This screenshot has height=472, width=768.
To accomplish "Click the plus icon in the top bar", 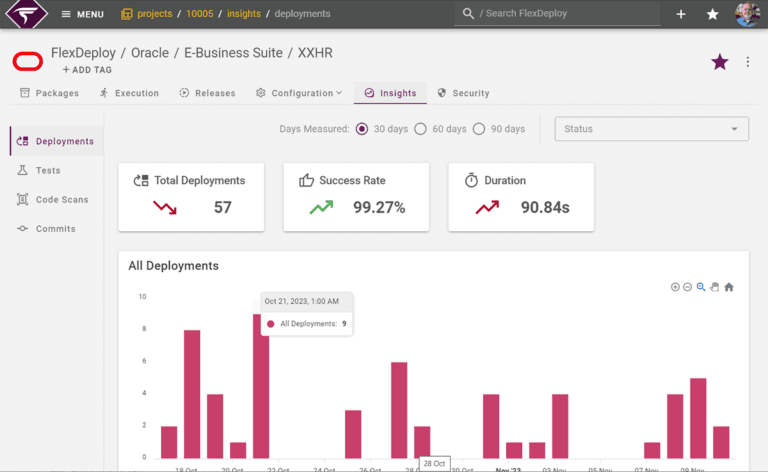I will point(681,14).
